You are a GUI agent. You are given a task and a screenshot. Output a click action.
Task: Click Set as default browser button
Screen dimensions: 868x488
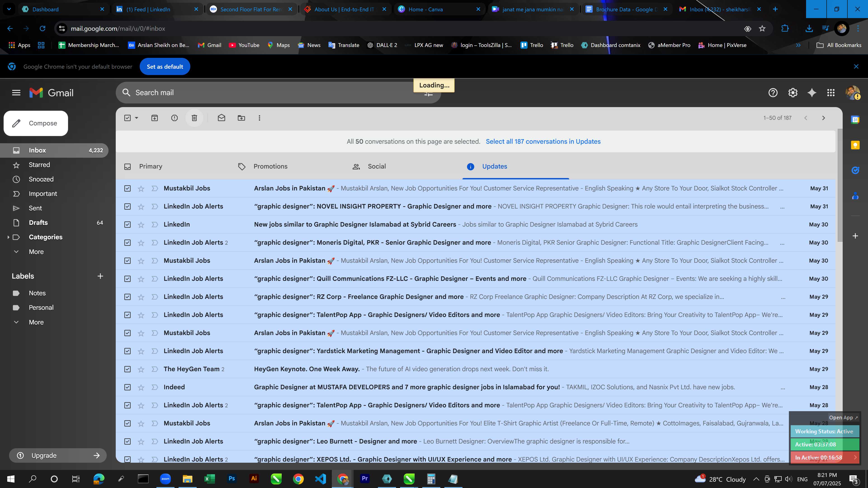click(x=165, y=67)
